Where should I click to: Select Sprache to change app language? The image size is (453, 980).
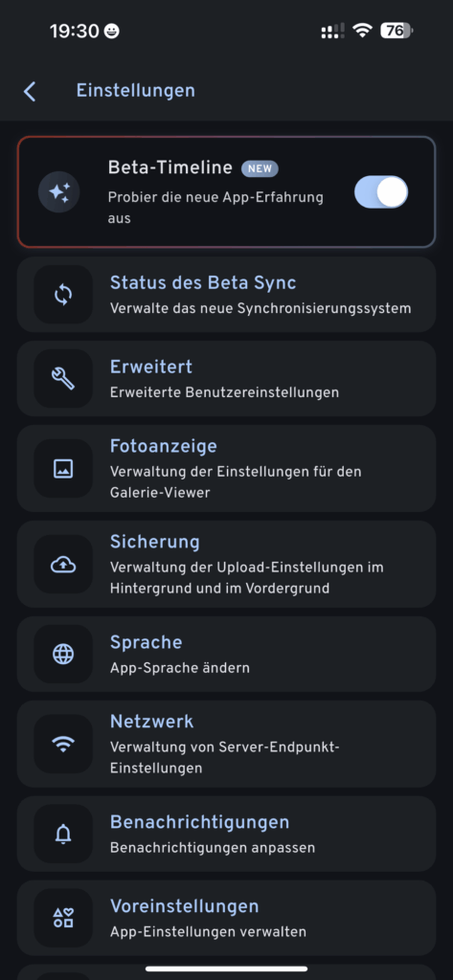click(x=226, y=654)
